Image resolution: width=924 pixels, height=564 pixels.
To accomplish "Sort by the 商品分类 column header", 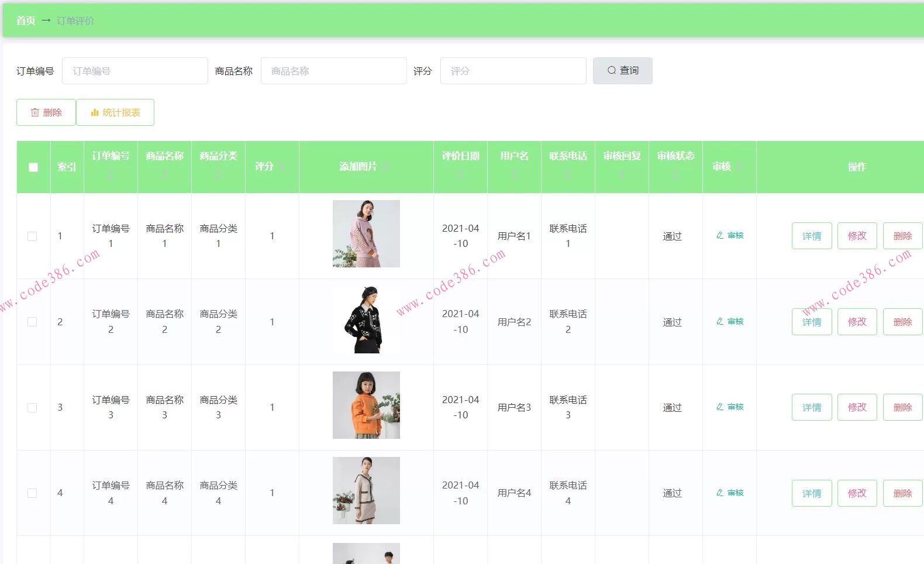I will coord(218,166).
